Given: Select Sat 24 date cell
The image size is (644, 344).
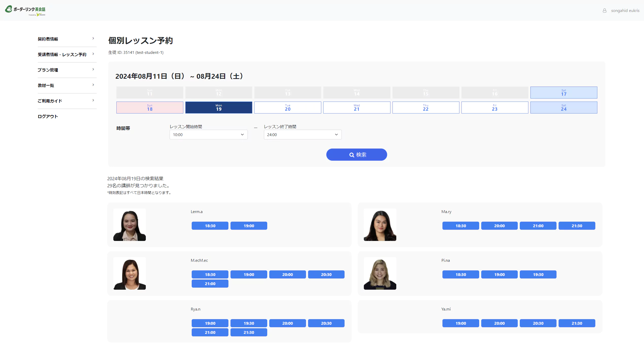Looking at the screenshot, I should tap(563, 108).
